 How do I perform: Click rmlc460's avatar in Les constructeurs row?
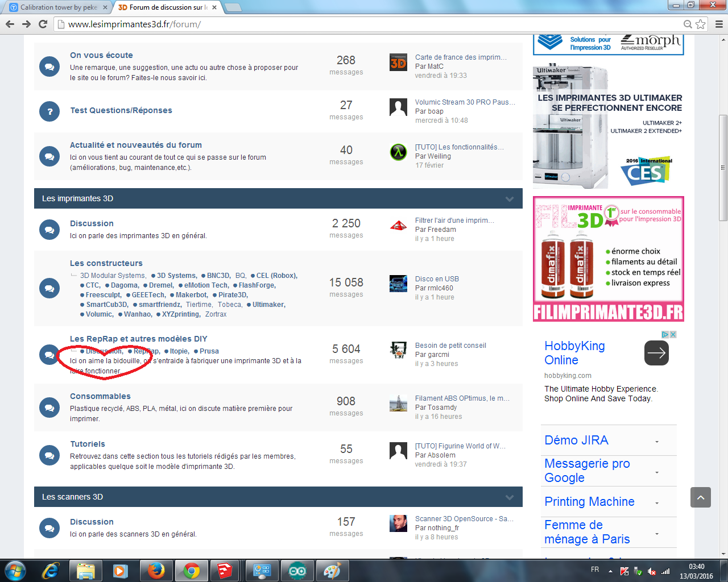(x=398, y=284)
